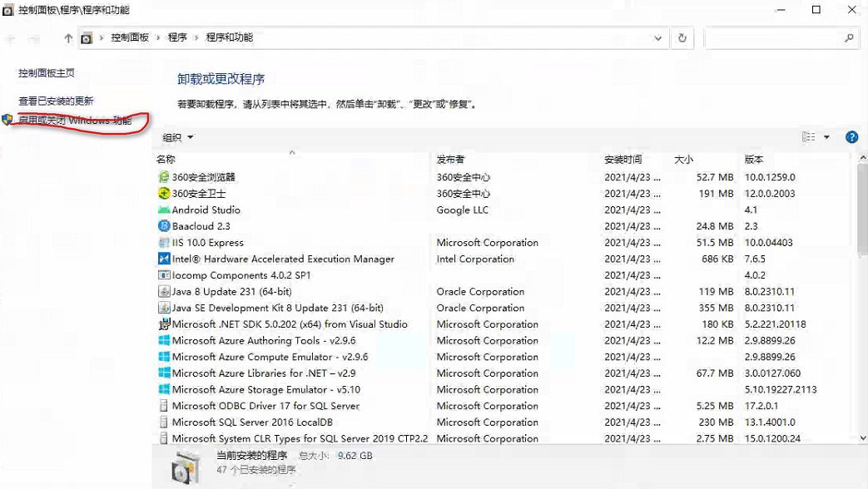Select Microsoft SQL Server 2016 LocalDB name
The width and height of the screenshot is (868, 489).
click(x=252, y=422)
